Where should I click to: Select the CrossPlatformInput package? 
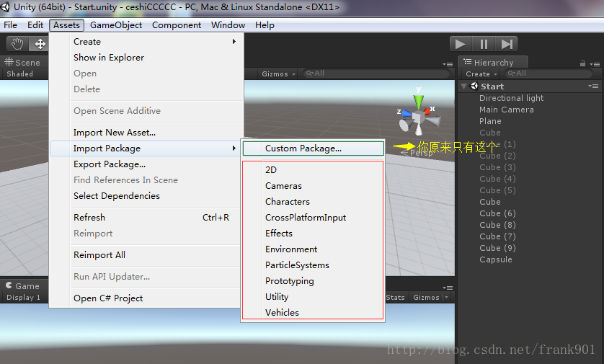point(313,217)
